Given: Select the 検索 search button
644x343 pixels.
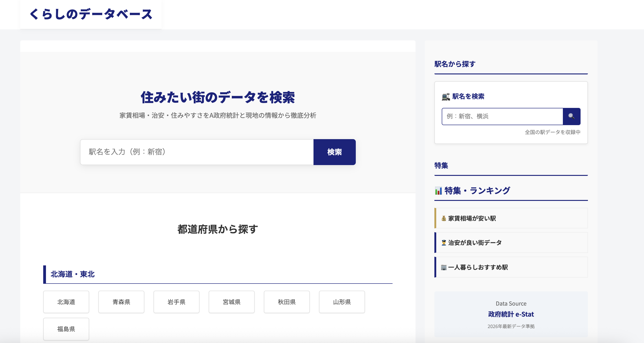Looking at the screenshot, I should pyautogui.click(x=334, y=152).
